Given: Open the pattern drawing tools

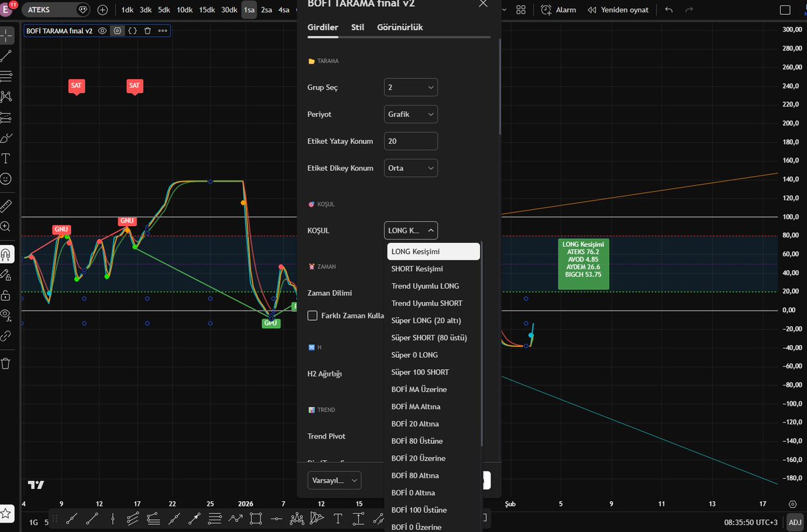Looking at the screenshot, I should coord(6,97).
